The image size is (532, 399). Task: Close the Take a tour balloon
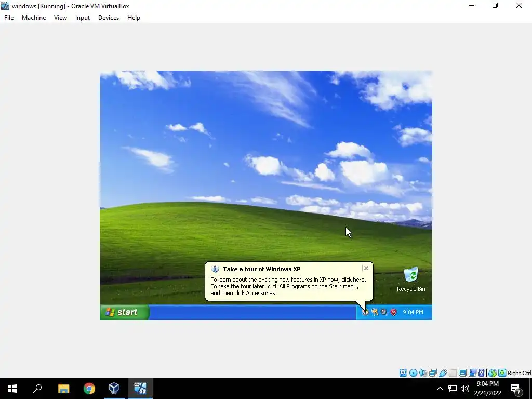point(366,269)
